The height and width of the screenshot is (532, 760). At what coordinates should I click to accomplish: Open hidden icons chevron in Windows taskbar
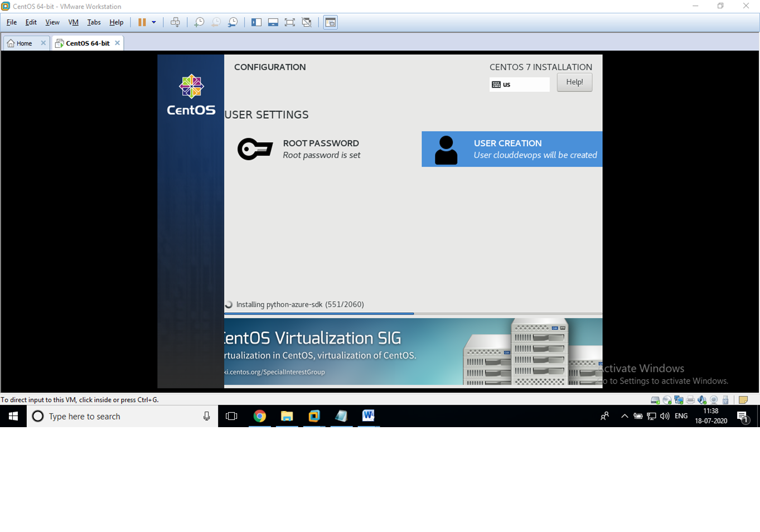pos(624,416)
